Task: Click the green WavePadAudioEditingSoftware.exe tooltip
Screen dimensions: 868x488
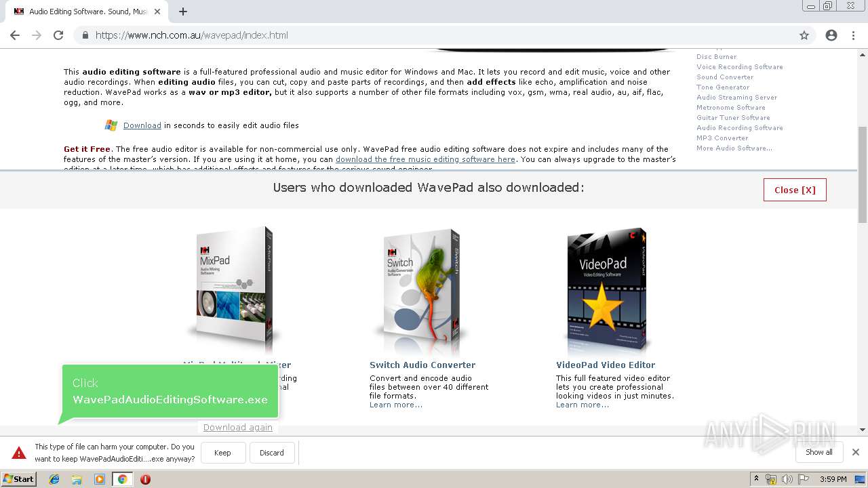Action: 170,391
